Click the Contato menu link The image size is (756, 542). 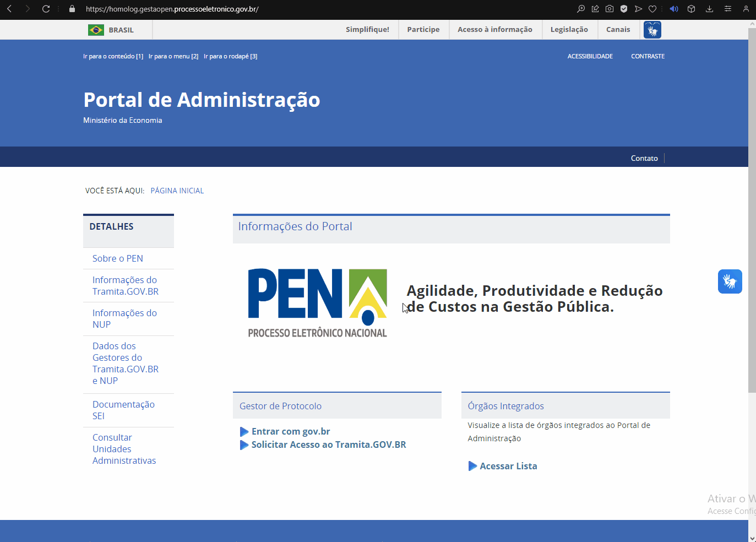click(644, 158)
